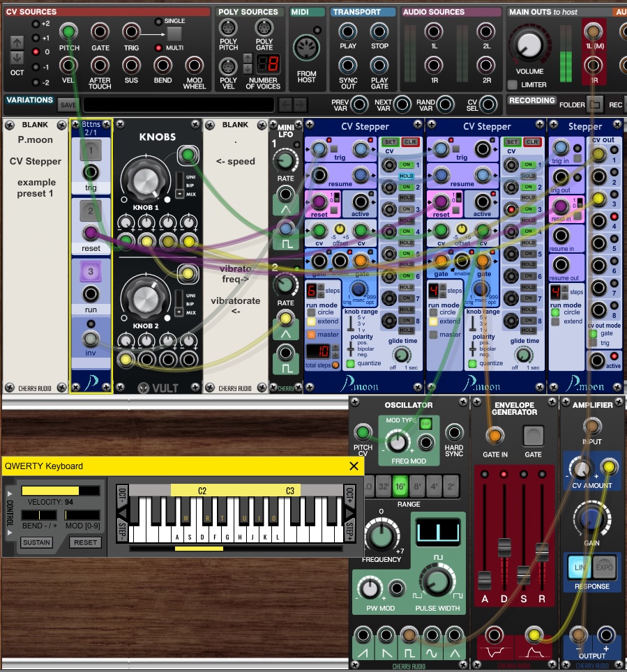
Task: Select the EXPO amplifier response
Action: click(604, 568)
